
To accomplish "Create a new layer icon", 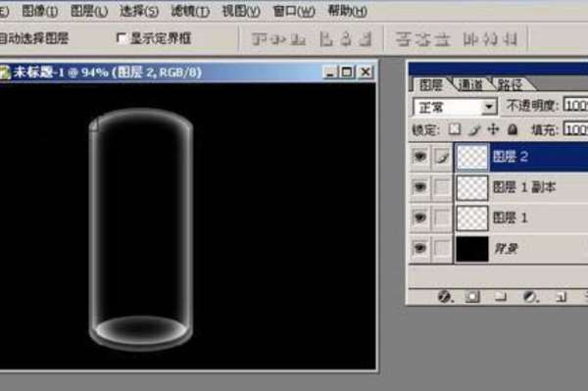I will 561,297.
